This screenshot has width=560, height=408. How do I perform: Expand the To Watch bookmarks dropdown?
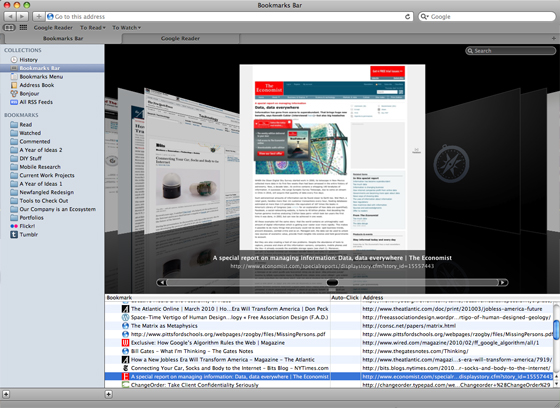[x=126, y=28]
